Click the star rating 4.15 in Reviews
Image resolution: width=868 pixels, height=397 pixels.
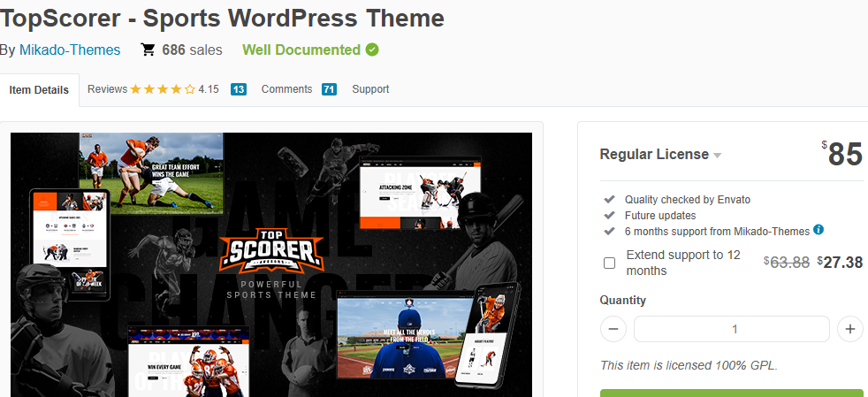pyautogui.click(x=174, y=89)
